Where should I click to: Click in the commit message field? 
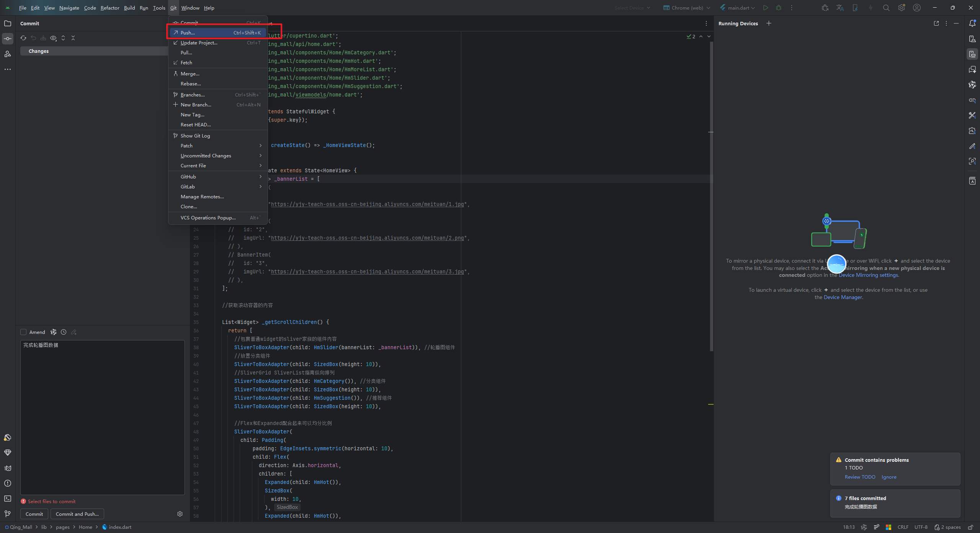[x=102, y=417]
